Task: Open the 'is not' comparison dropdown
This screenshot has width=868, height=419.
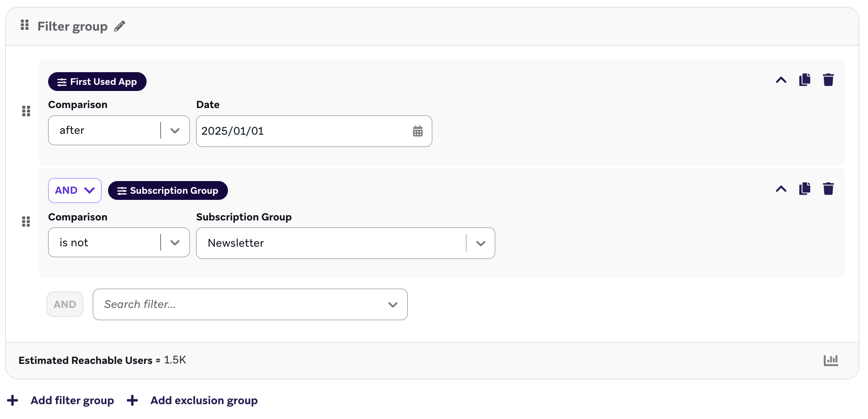Action: [119, 242]
